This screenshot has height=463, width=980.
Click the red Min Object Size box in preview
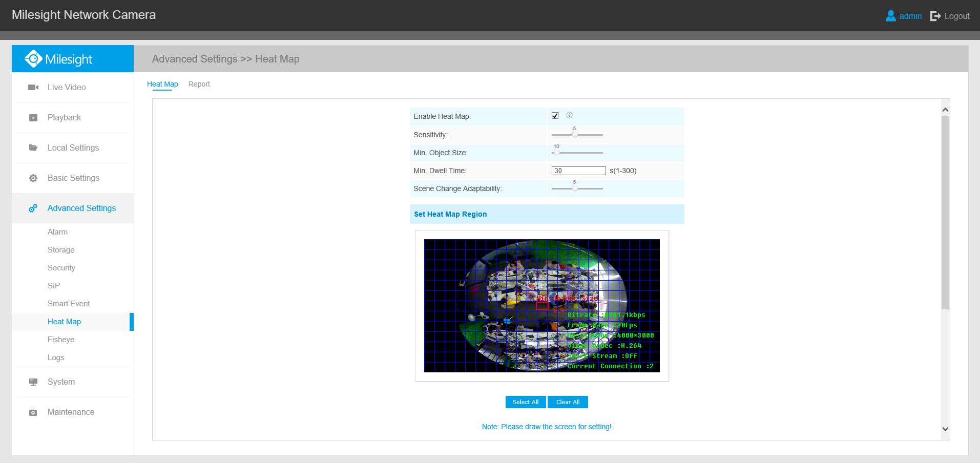coord(542,306)
